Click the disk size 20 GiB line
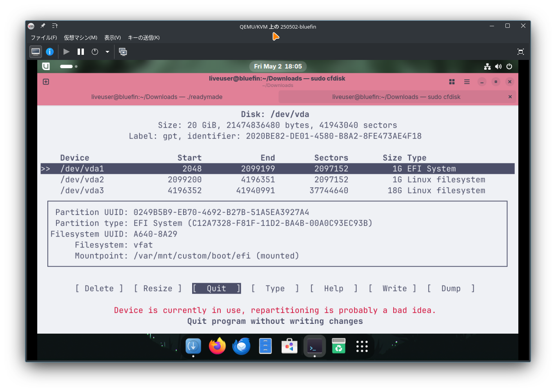The height and width of the screenshot is (392, 556). pos(278,125)
